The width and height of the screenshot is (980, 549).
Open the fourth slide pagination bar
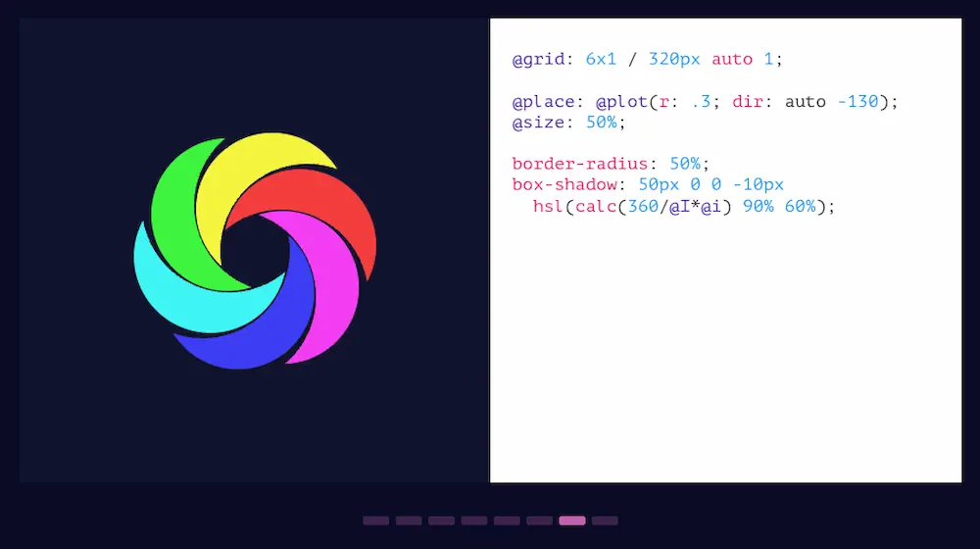(474, 521)
